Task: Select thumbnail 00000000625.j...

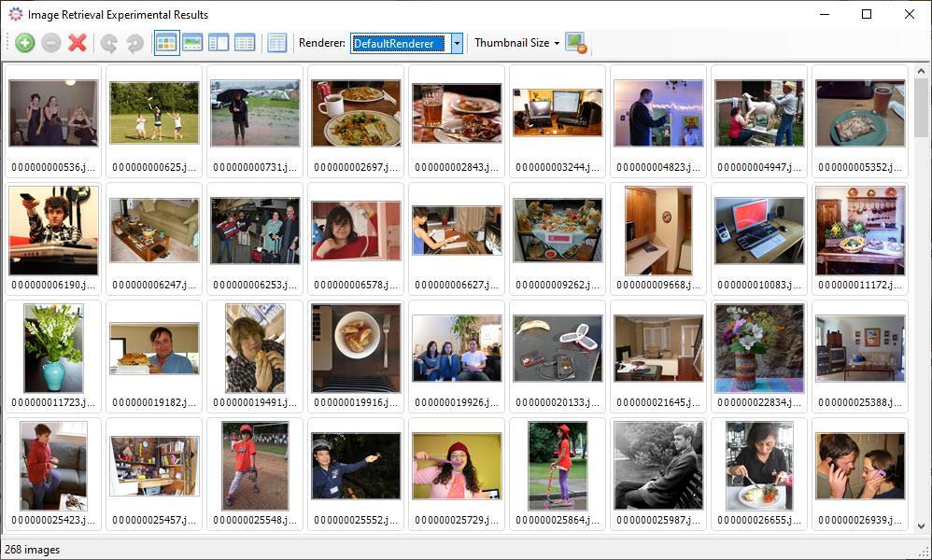Action: [154, 113]
